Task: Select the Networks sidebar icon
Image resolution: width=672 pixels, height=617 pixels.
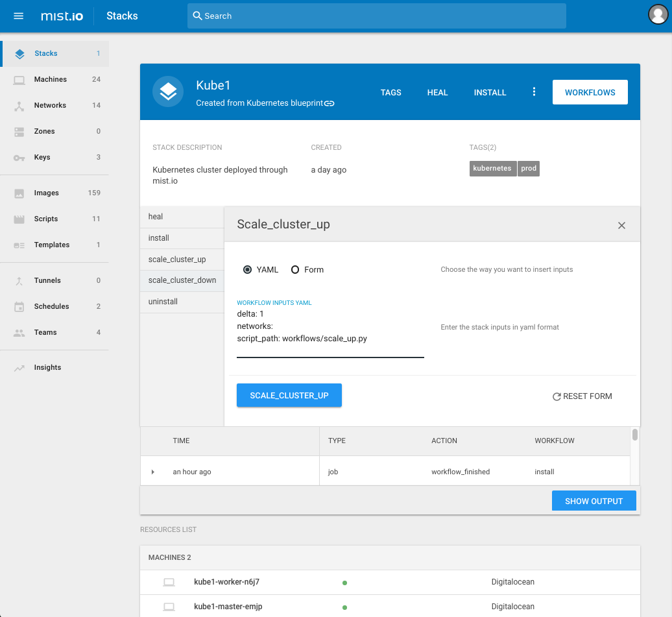Action: 19,105
